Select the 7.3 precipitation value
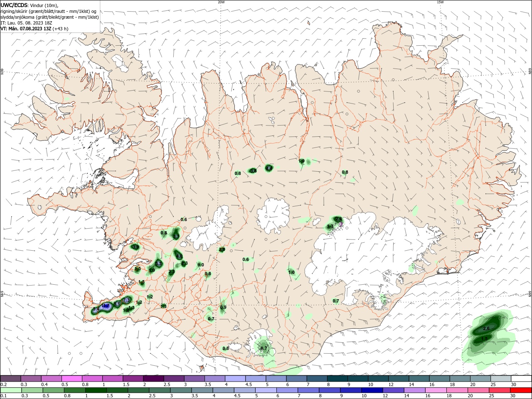This screenshot has height=399, width=532. pos(127,300)
